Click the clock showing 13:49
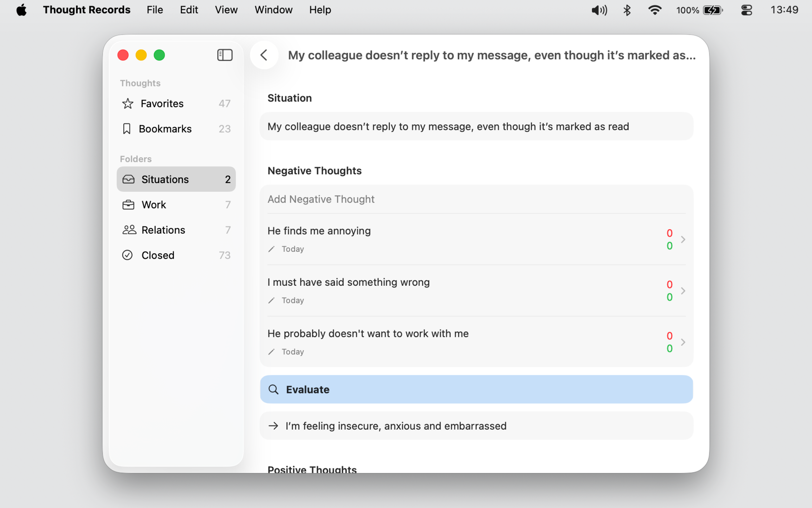 (x=784, y=10)
